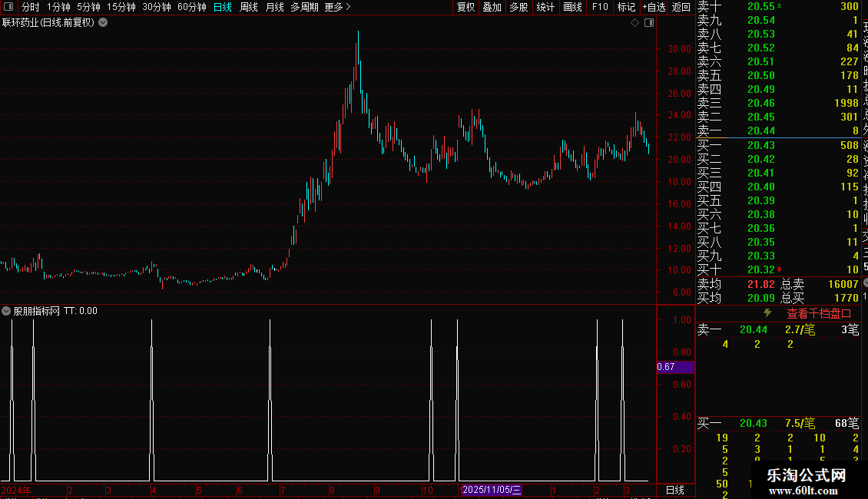Click 卖一 price 20.44 in order book
The image size is (868, 499).
[761, 131]
